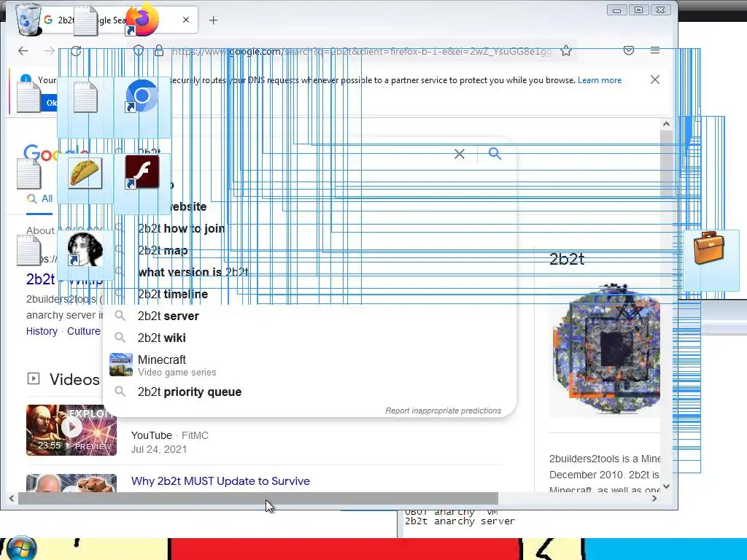Screen dimensions: 747x560
Task: Save page to Pocket
Action: coord(629,50)
